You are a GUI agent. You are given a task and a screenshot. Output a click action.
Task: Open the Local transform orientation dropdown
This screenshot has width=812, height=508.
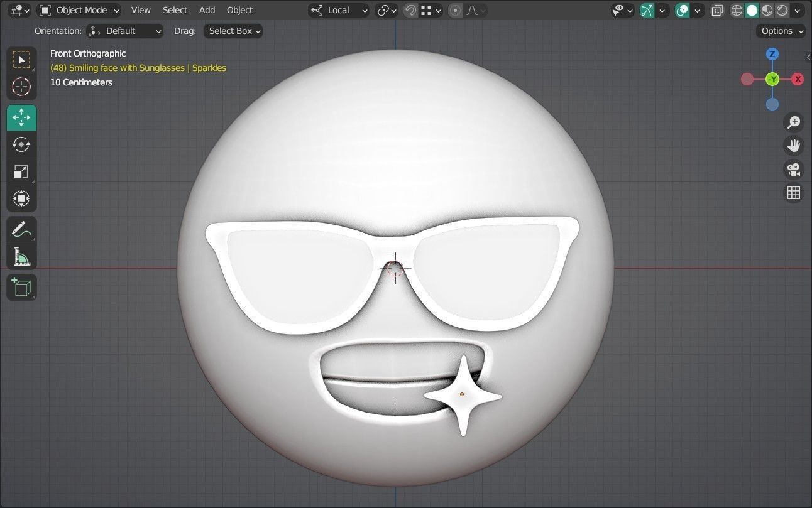339,10
